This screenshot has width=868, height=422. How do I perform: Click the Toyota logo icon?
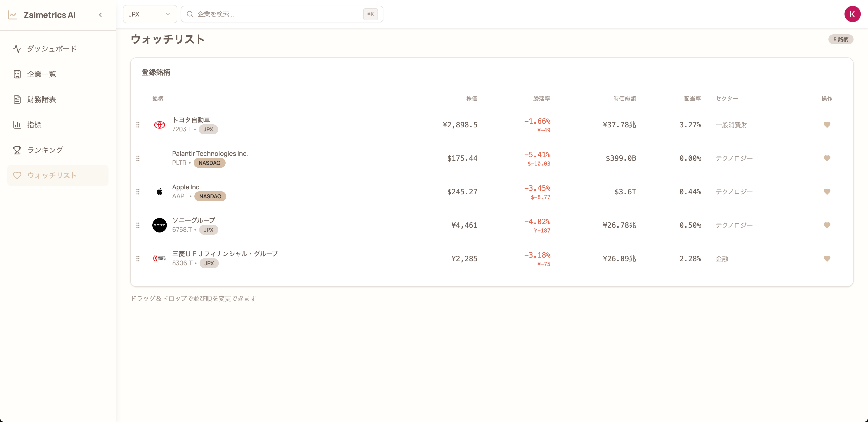click(x=159, y=125)
